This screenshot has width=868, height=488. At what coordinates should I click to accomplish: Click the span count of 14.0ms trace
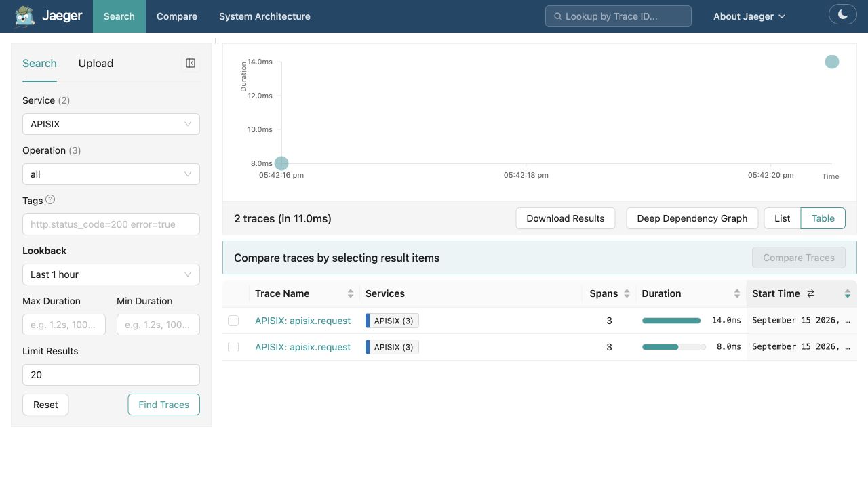point(609,321)
